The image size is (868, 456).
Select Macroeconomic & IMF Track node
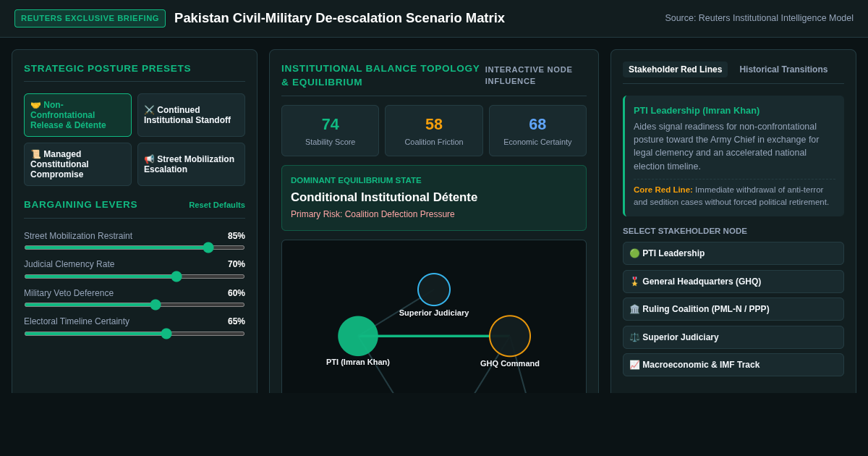coord(733,365)
